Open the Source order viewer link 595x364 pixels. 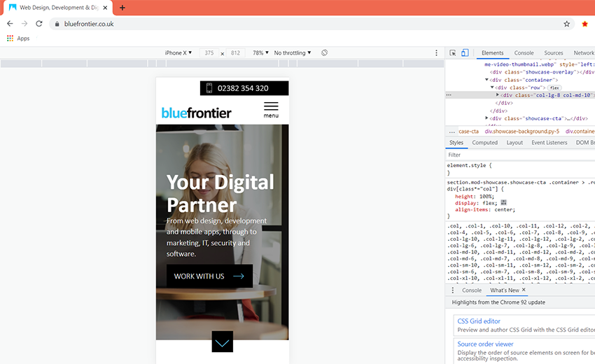point(485,344)
